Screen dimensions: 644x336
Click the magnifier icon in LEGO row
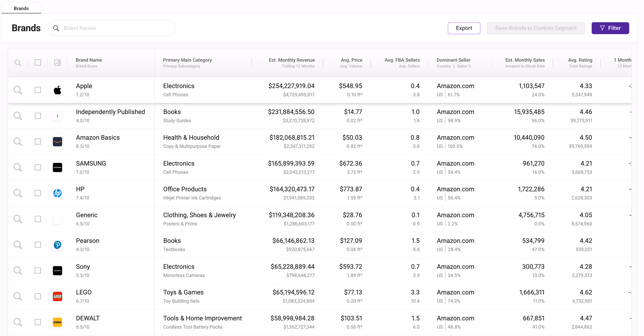coord(18,296)
